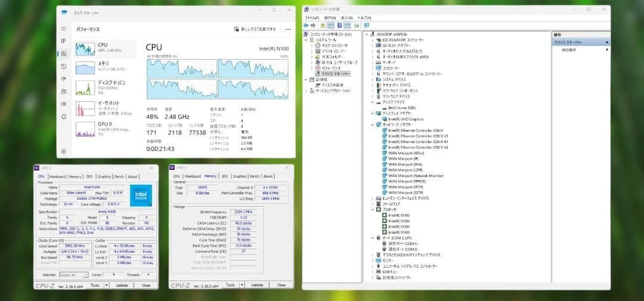Toggle Show/Hide Action Pane toolbar icon
Screen dimensions: 644x301
347,26
